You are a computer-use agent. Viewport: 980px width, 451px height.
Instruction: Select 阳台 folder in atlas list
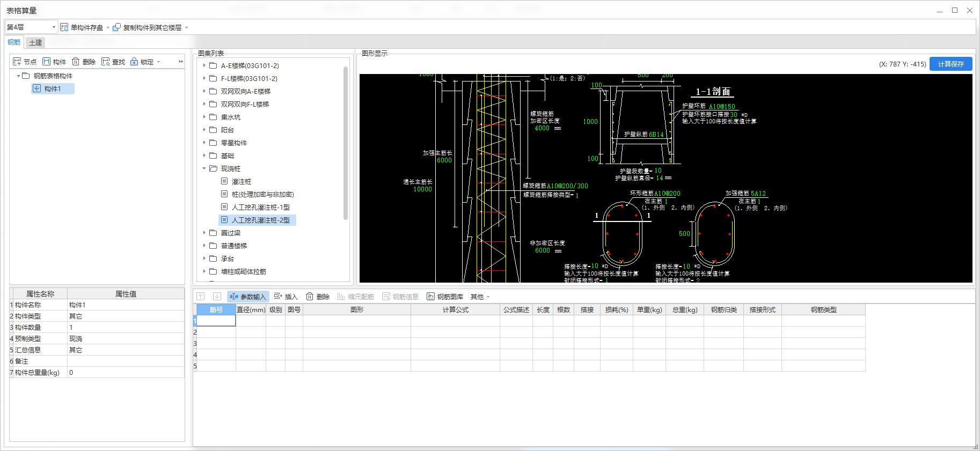227,130
